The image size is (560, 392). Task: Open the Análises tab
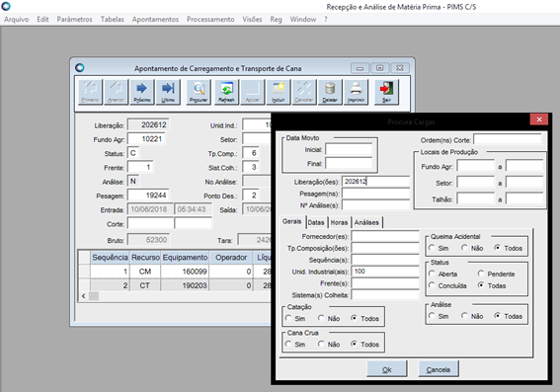(366, 222)
